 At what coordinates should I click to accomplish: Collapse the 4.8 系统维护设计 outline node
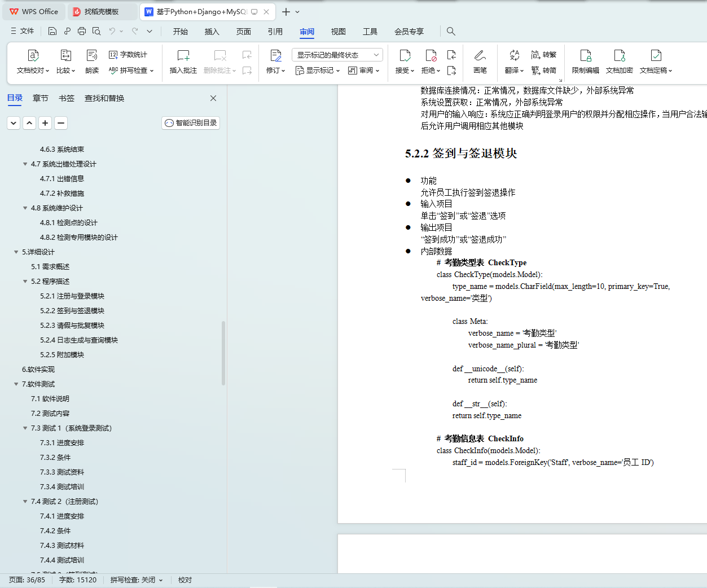(x=25, y=208)
